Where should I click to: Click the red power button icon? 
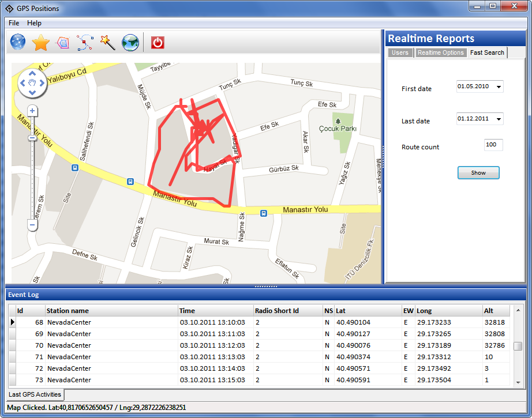(x=158, y=43)
